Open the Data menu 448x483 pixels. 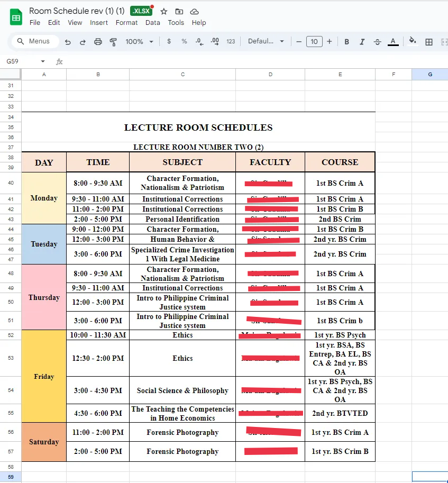pos(153,23)
